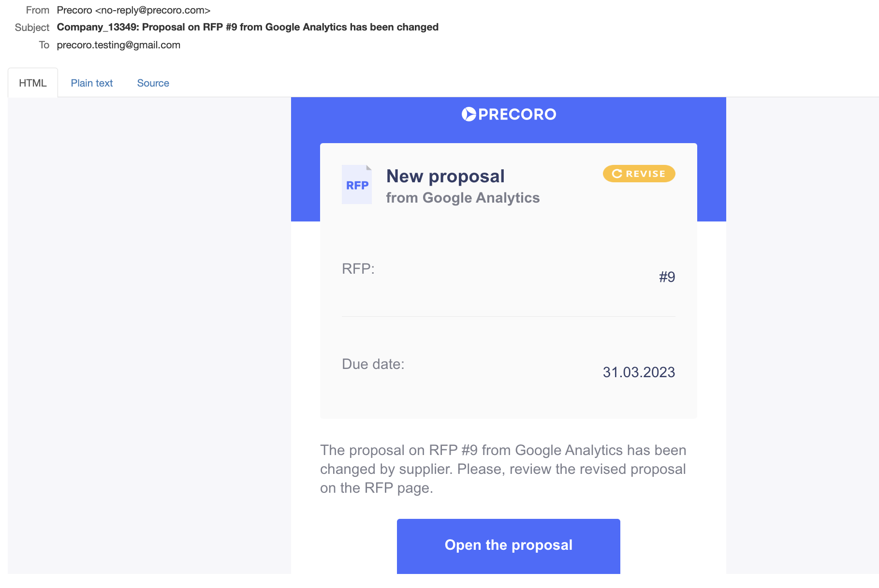This screenshot has height=588, width=879.
Task: Click the PRECORO wordmark text
Action: tap(517, 115)
